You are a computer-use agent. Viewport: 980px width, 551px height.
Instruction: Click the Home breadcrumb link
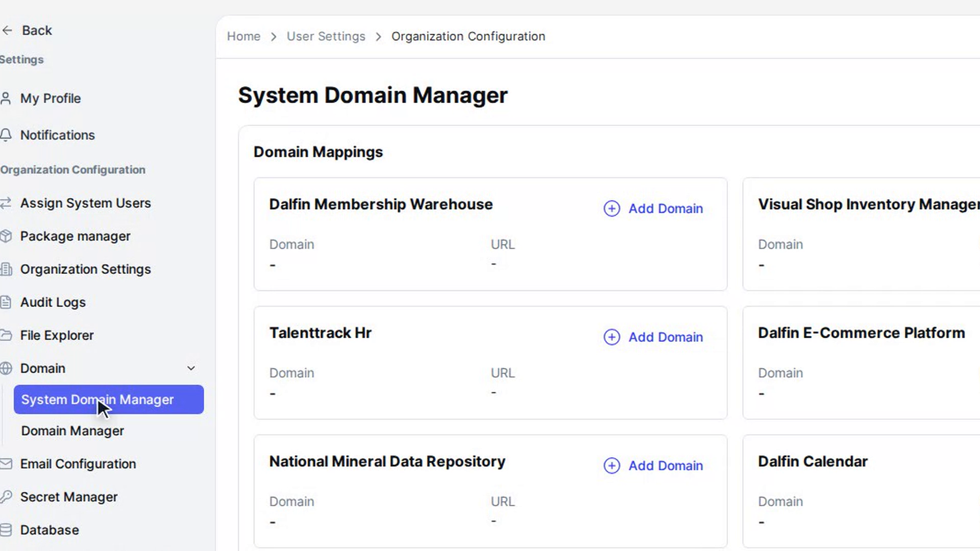click(x=243, y=37)
